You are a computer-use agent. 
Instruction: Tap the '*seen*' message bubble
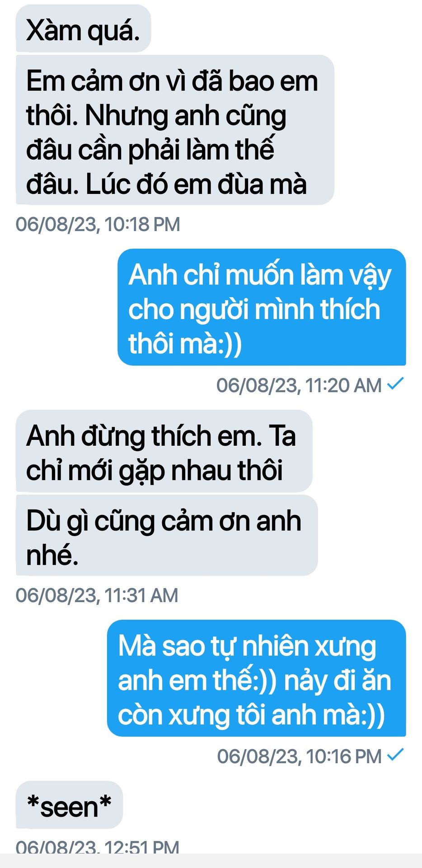[x=69, y=805]
